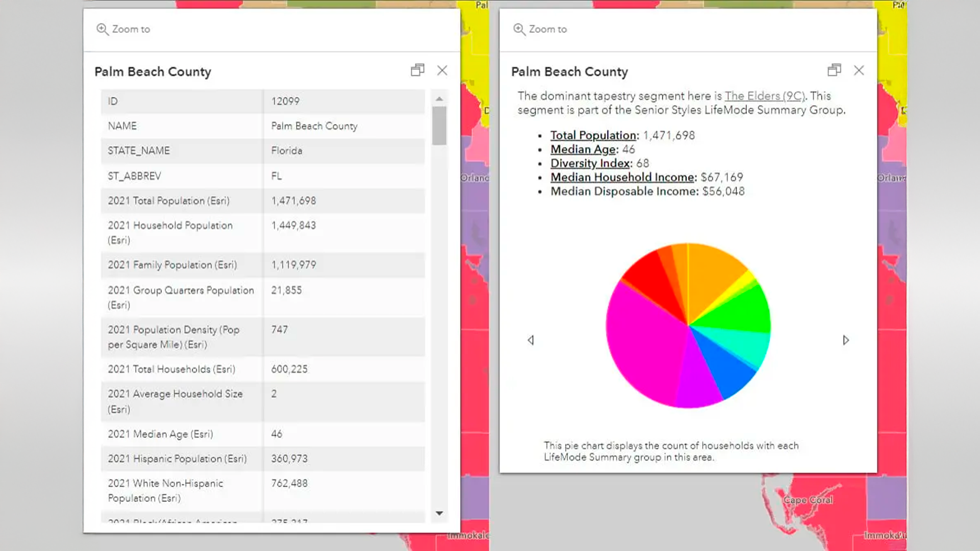Viewport: 980px width, 551px height.
Task: Click the attribute table scrollbar thumb
Action: (439, 126)
